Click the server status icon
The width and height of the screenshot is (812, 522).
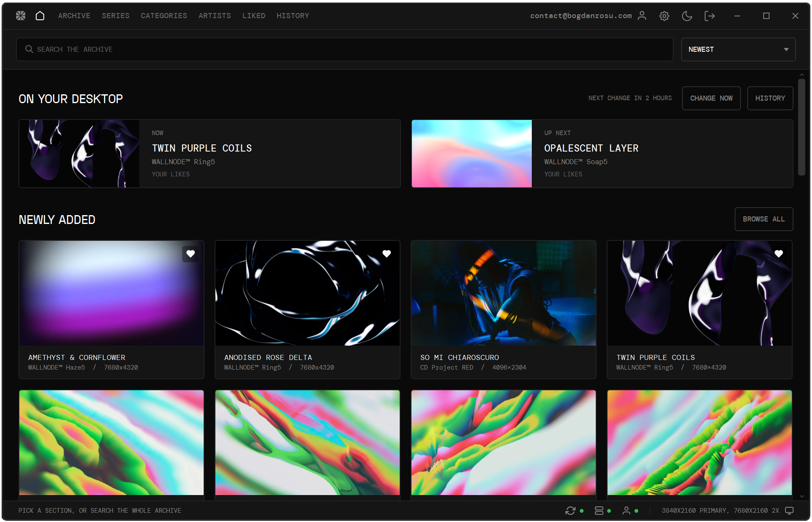pyautogui.click(x=599, y=511)
